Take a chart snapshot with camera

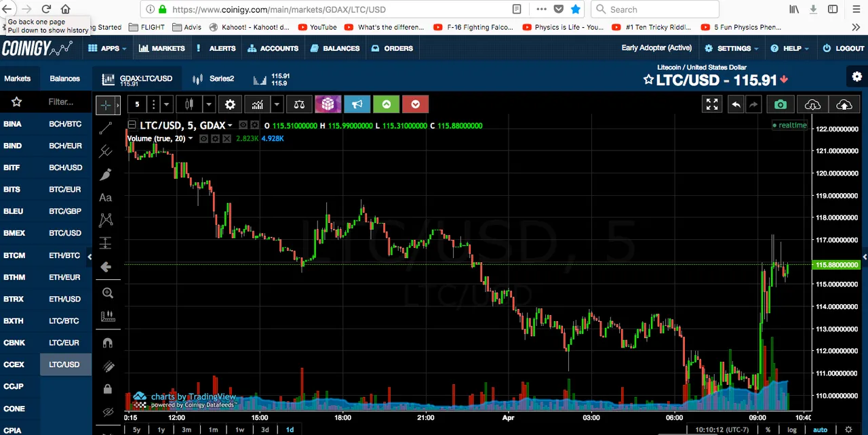tap(781, 104)
